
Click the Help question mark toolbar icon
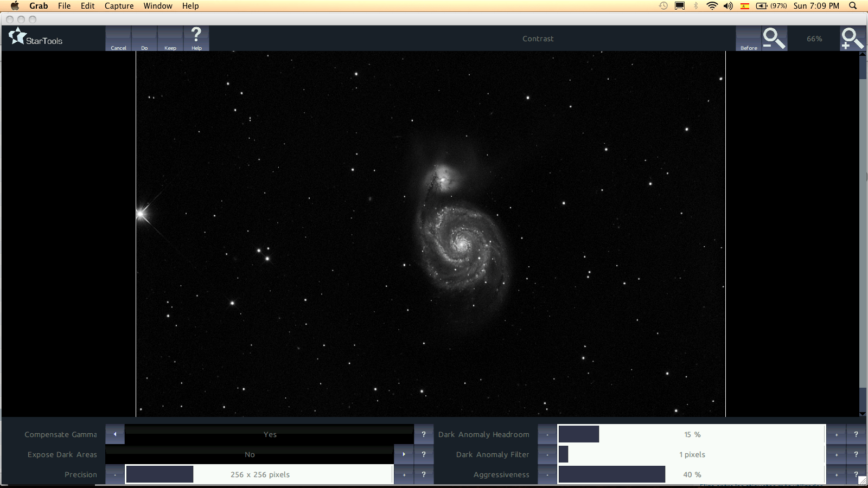(196, 38)
